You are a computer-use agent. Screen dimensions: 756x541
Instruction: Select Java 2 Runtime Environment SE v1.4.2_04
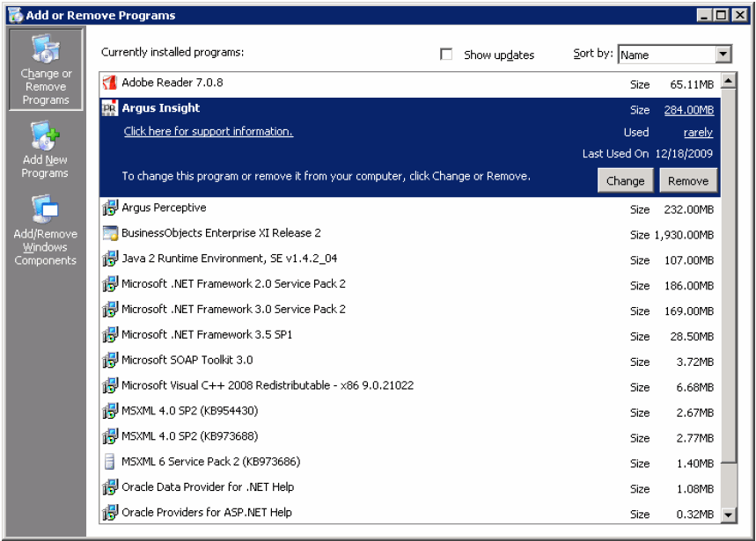coord(410,260)
